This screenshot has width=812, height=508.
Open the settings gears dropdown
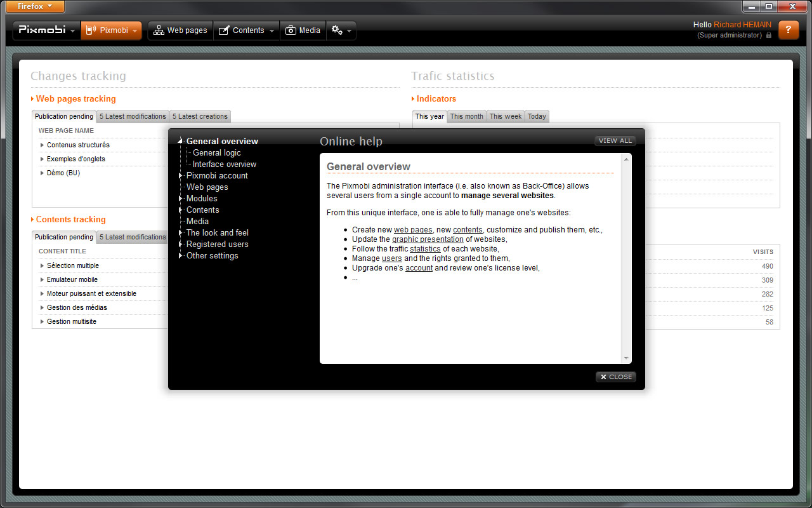tap(341, 30)
